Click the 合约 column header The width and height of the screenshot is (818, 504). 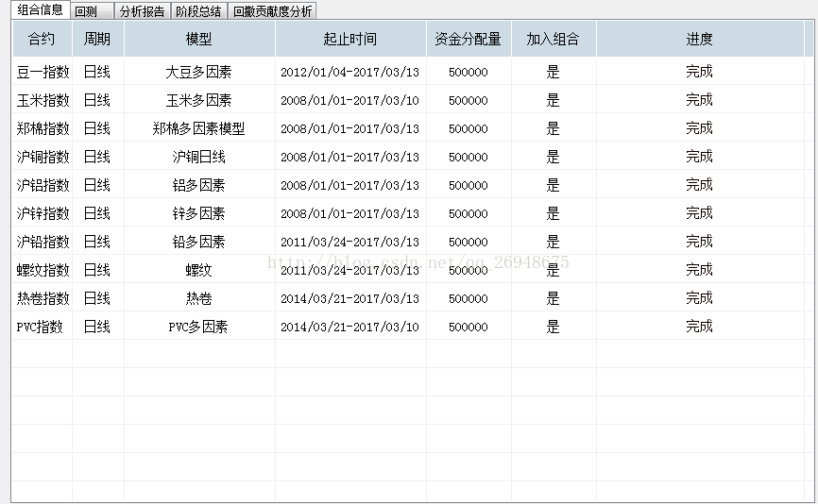42,39
